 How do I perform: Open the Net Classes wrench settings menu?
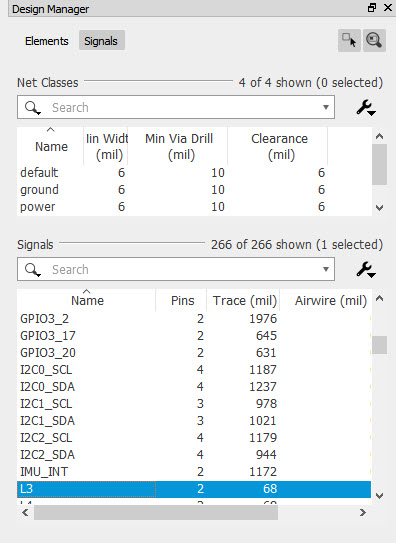[366, 108]
